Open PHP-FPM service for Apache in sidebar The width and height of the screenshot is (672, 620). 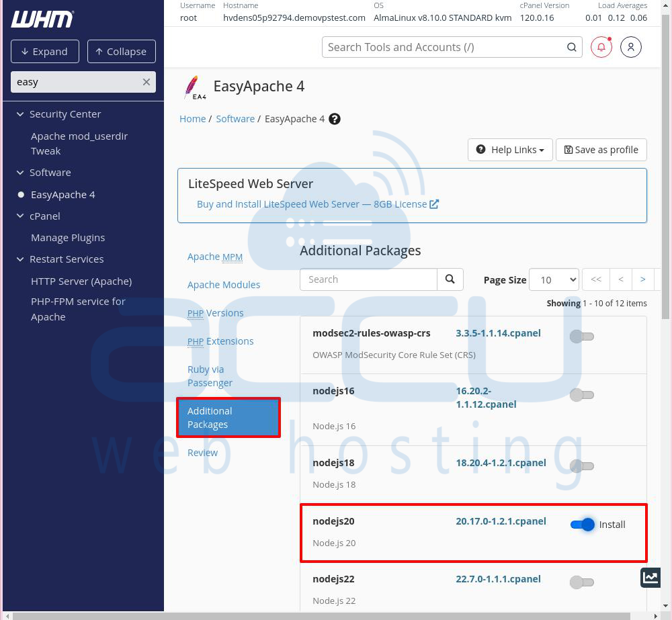78,310
